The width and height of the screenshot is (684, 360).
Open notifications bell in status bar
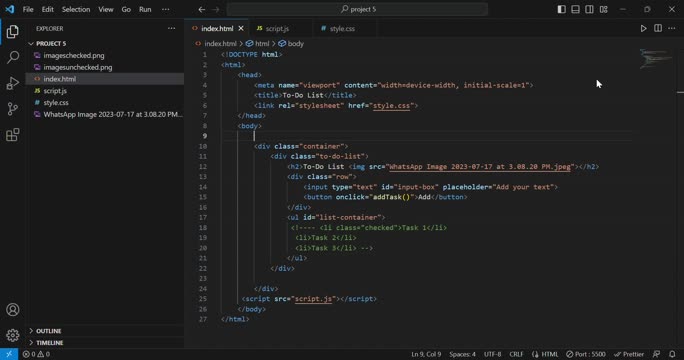[672, 354]
